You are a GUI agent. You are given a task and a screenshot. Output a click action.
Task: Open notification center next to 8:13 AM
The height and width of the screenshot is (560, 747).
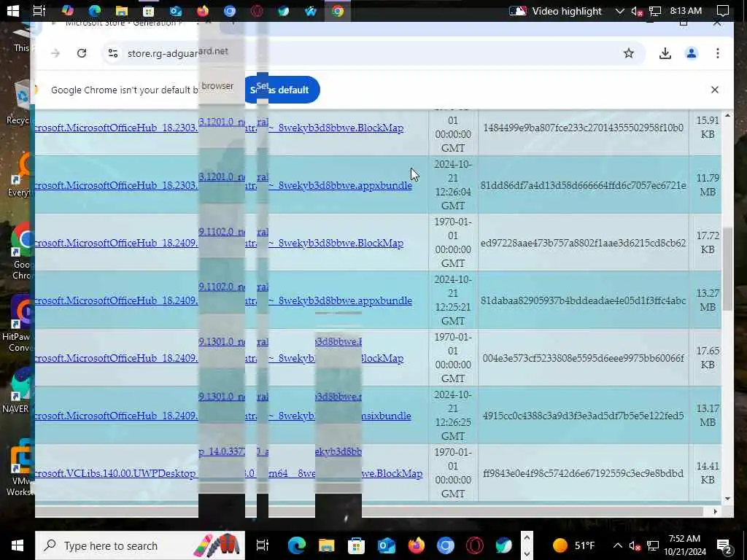click(x=723, y=10)
